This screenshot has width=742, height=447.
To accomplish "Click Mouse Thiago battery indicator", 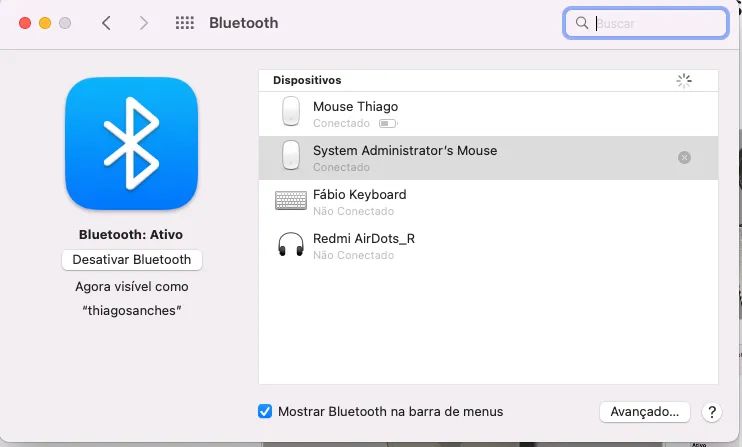I will coord(388,123).
